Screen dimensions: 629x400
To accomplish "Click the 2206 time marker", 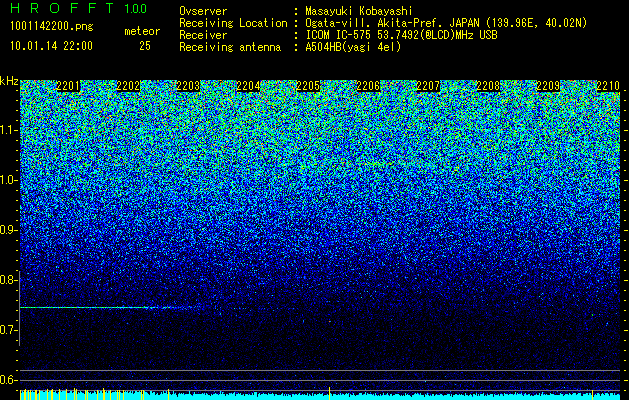I will [x=368, y=86].
